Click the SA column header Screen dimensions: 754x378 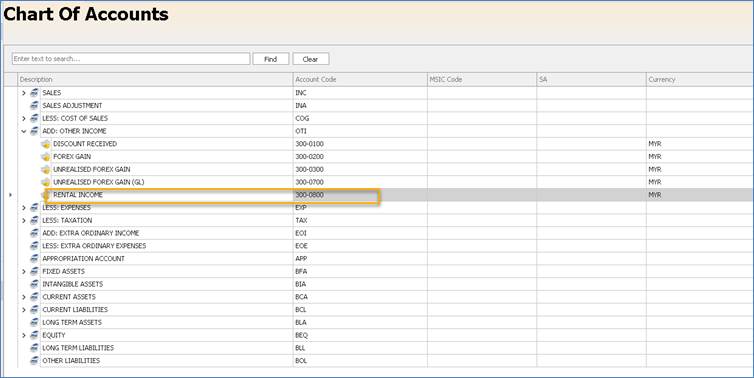(591, 79)
